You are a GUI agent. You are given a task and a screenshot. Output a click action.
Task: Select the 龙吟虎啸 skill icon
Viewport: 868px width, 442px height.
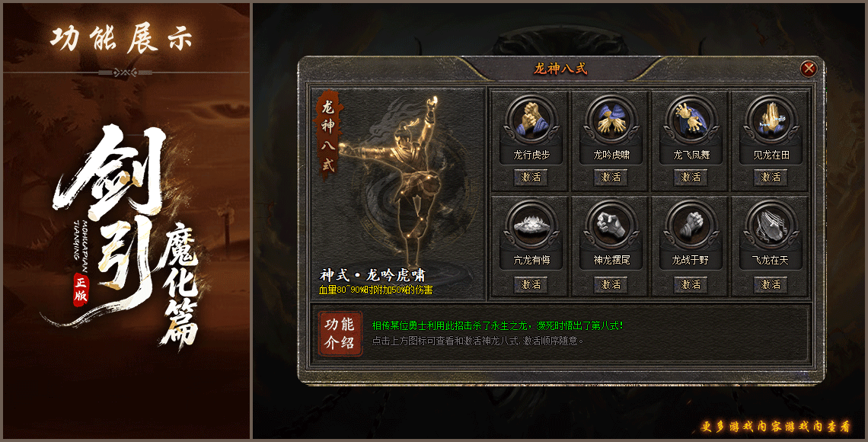611,120
